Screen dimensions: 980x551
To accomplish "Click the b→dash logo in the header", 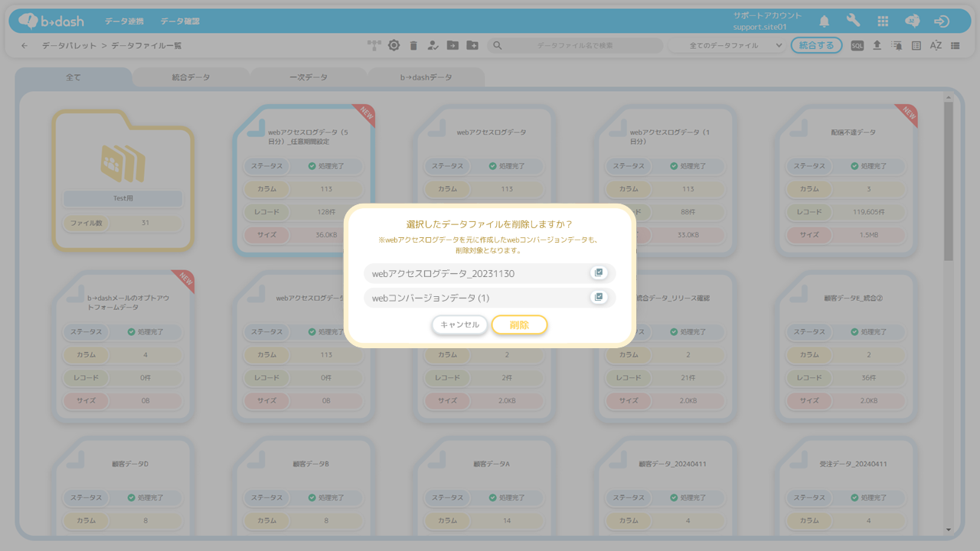I will tap(51, 21).
